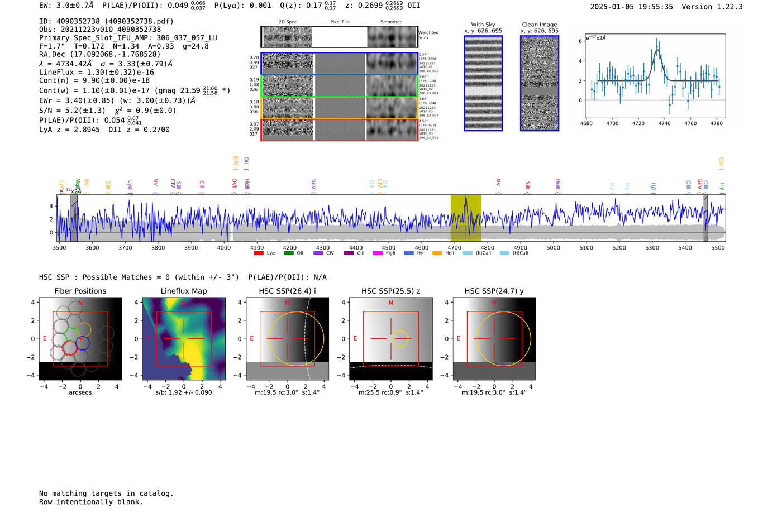The width and height of the screenshot is (782, 532).
Task: Click the Q(z): 0.17 header value
Action: click(308, 5)
